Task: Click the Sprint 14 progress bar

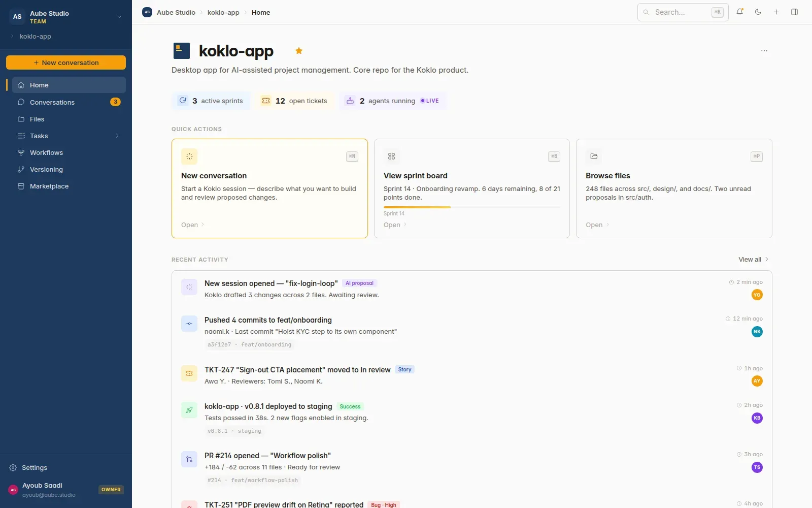Action: pyautogui.click(x=472, y=207)
